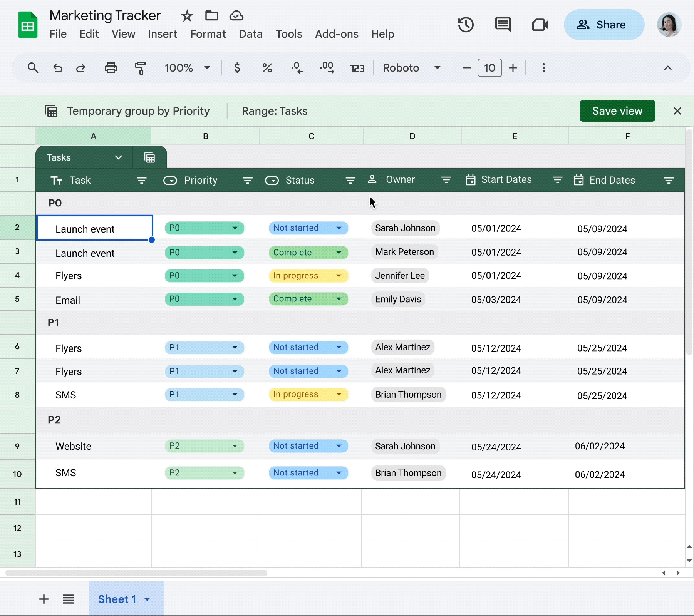Format as currency with dollar icon

pyautogui.click(x=237, y=68)
